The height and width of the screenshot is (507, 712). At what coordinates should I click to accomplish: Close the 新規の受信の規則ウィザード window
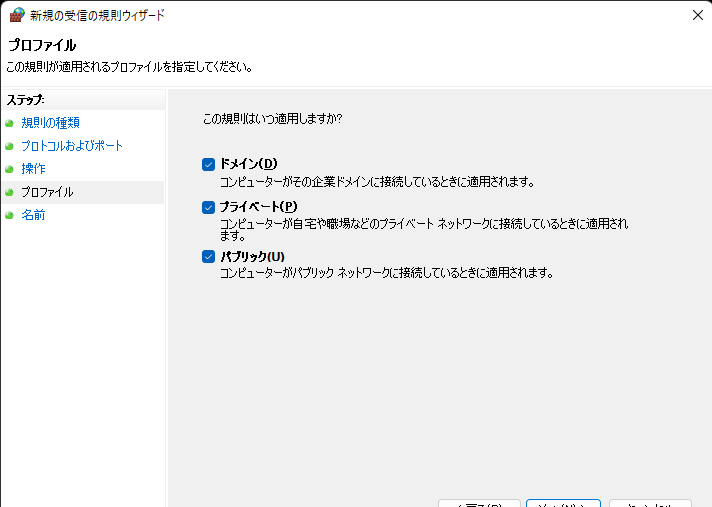point(696,15)
